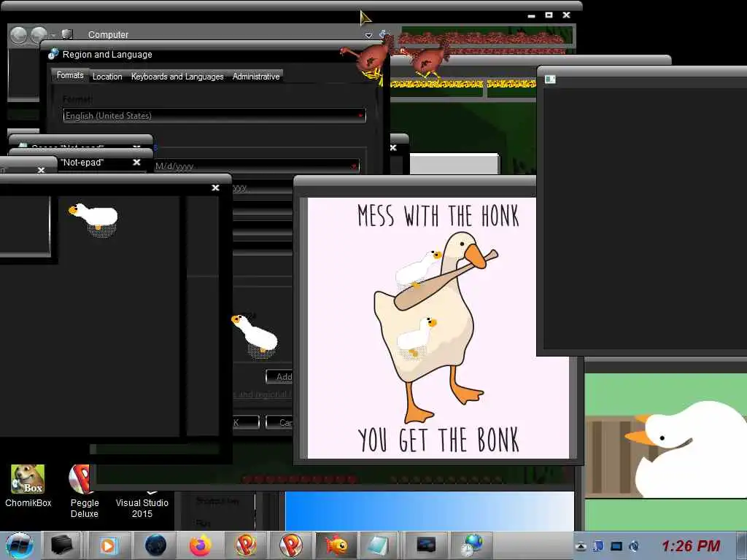Viewport: 747px width, 560px height.
Task: Close the black window holding the goose
Action: [215, 188]
